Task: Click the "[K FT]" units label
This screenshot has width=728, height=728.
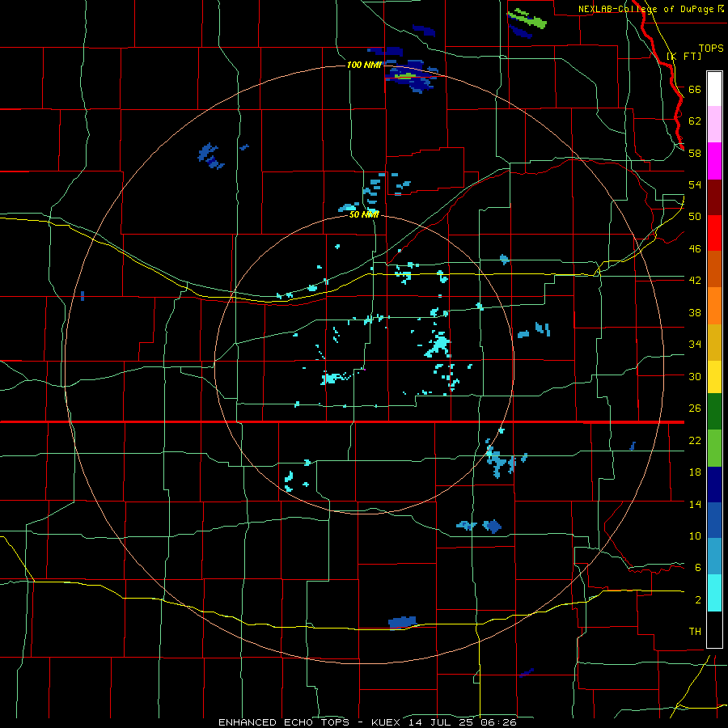Action: tap(684, 56)
